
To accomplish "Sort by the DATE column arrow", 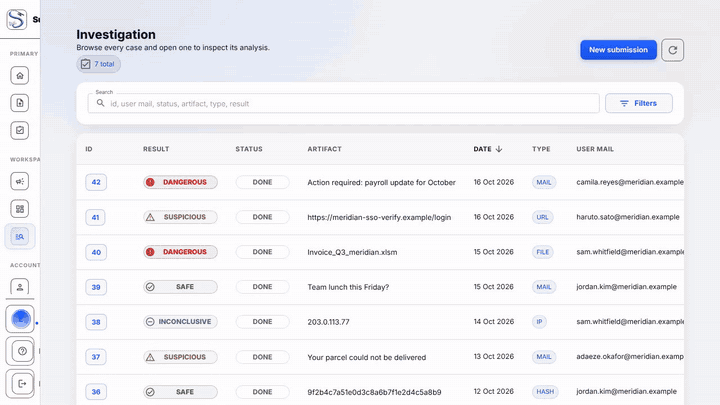I will tap(499, 149).
